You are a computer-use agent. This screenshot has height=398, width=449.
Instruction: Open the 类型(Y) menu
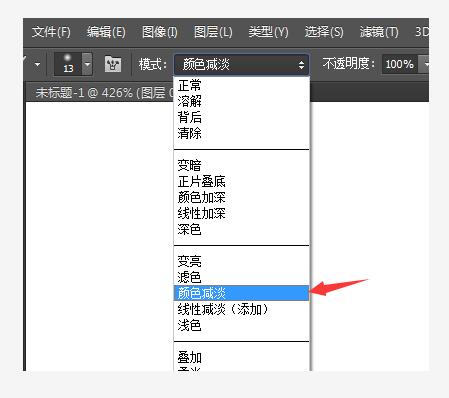click(x=268, y=32)
